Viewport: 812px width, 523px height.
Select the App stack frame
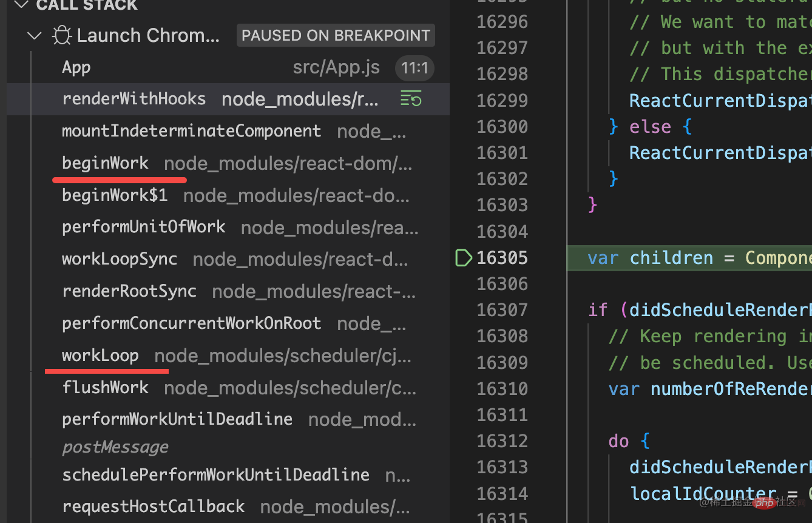click(228, 67)
